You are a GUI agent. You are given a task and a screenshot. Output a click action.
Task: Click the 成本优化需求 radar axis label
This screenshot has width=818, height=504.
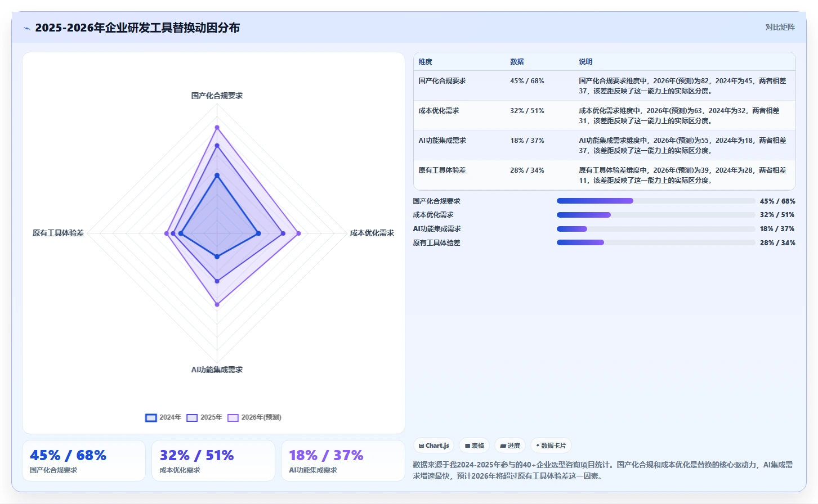click(372, 233)
